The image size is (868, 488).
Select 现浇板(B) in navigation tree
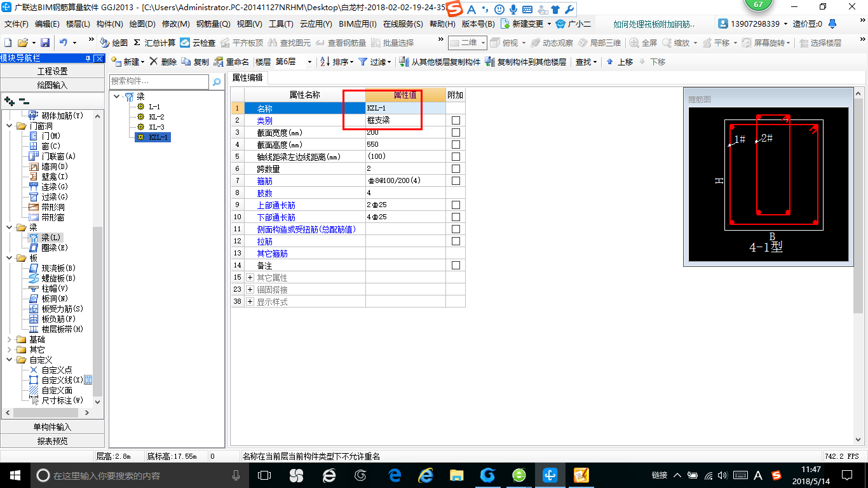point(58,268)
